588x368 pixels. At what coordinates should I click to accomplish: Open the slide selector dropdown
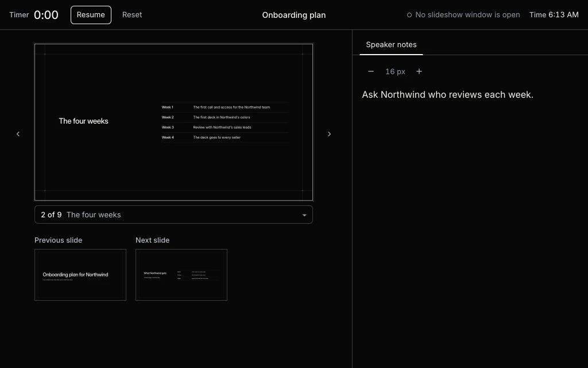173,214
